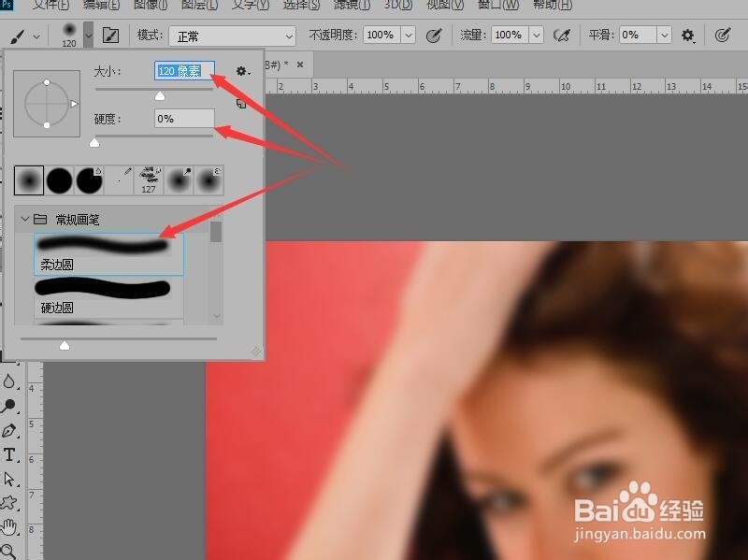748x560 pixels.
Task: Click the 大小 field showing 120 像素
Action: [x=184, y=71]
